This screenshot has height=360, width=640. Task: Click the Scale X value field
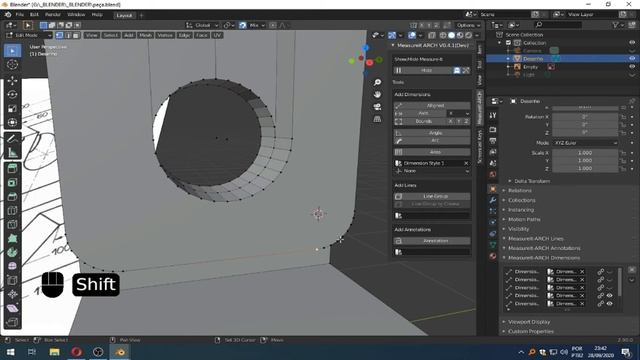coord(585,153)
